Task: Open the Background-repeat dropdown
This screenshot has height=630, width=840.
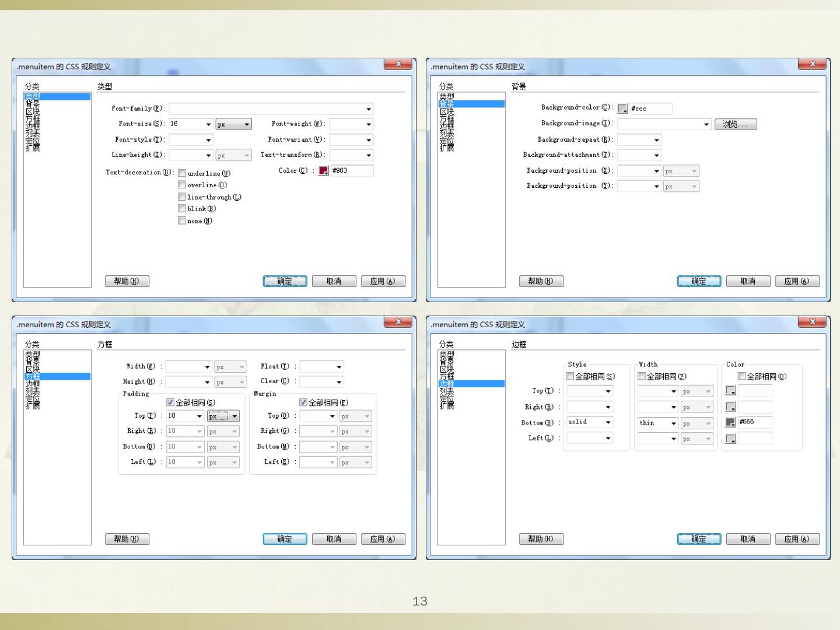Action: pyautogui.click(x=657, y=140)
